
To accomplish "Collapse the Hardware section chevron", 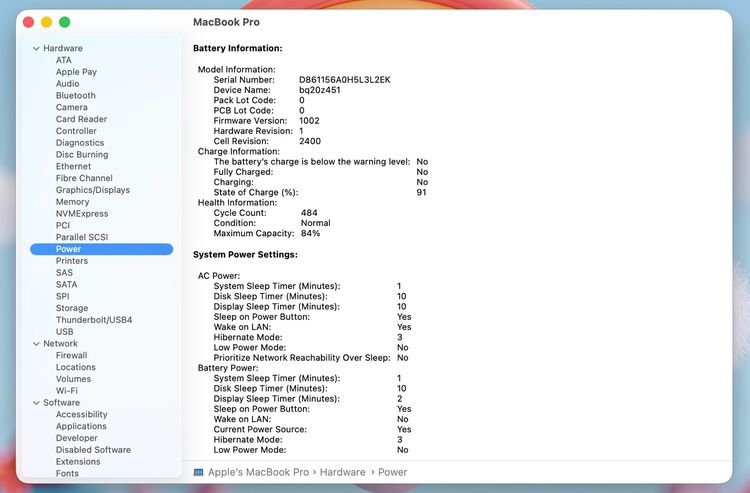I will [x=36, y=48].
